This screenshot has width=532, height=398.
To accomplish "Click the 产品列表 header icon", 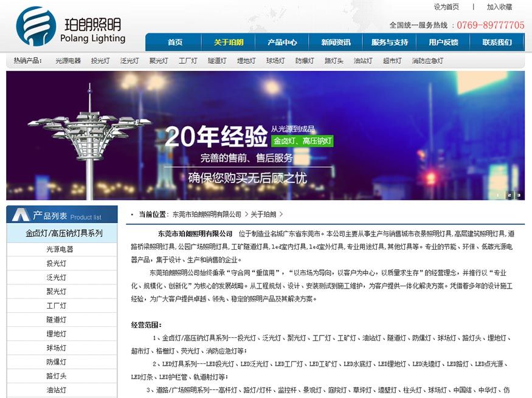I will [x=21, y=215].
